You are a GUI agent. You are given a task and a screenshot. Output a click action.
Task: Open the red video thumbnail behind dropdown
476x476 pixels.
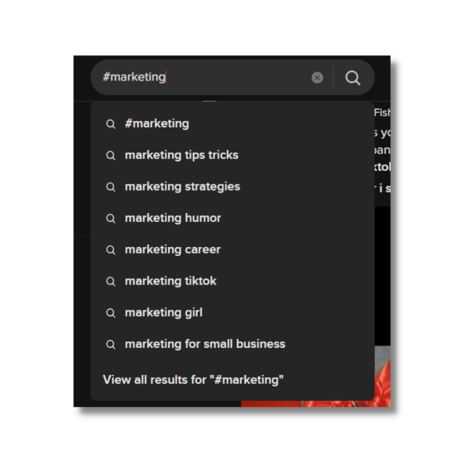(x=383, y=377)
